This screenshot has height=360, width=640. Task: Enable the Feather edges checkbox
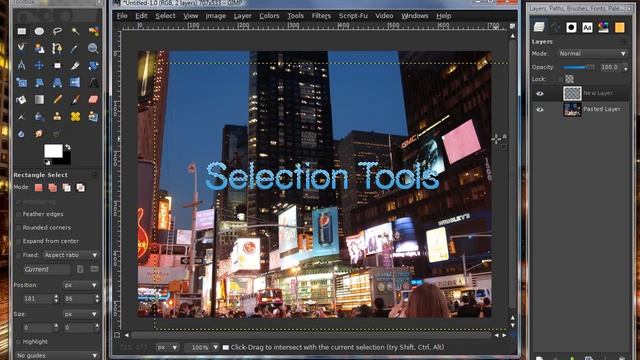[18, 214]
